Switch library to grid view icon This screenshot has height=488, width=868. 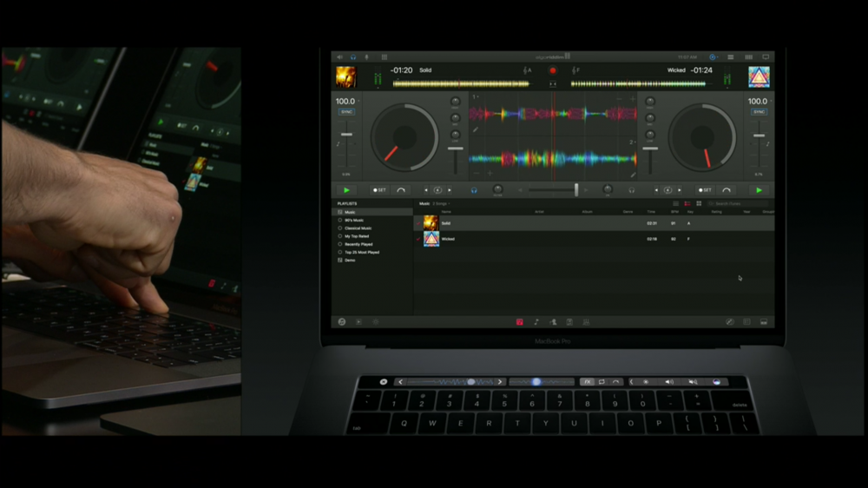(x=699, y=203)
